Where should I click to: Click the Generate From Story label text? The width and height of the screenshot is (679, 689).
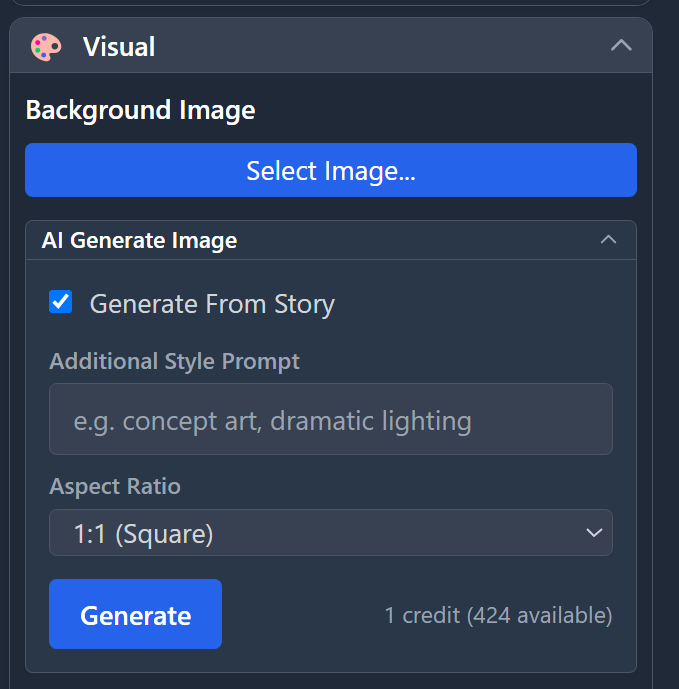[x=212, y=304]
